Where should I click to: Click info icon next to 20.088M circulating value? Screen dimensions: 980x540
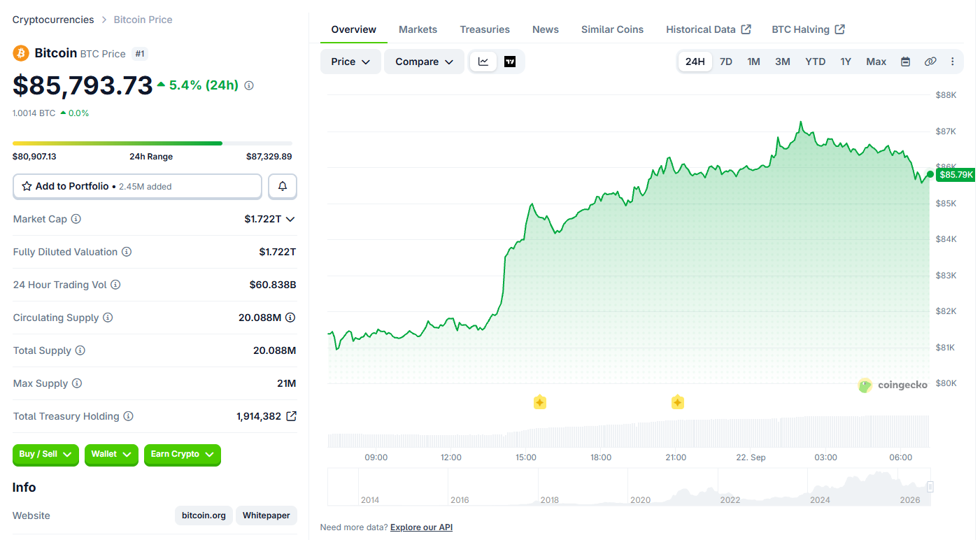[290, 318]
